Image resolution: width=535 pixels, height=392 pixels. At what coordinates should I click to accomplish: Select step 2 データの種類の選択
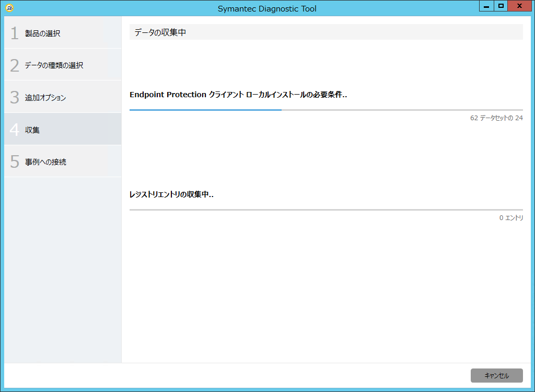tap(63, 65)
